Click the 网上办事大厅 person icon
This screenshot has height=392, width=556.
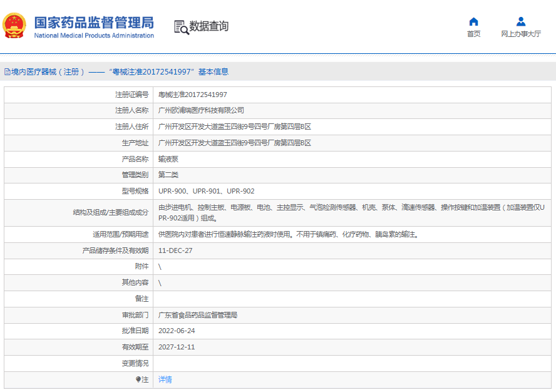[520, 22]
